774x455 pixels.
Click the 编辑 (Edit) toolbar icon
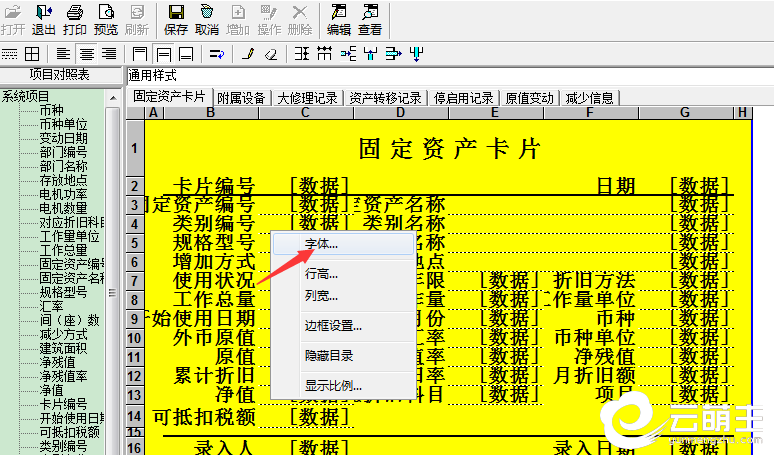point(339,19)
